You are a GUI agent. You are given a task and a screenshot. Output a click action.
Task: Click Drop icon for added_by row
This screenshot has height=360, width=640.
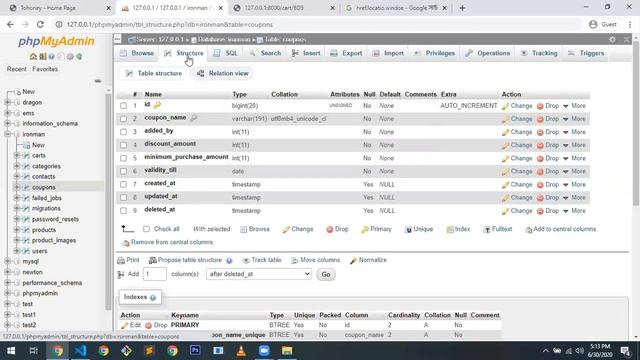pyautogui.click(x=540, y=132)
